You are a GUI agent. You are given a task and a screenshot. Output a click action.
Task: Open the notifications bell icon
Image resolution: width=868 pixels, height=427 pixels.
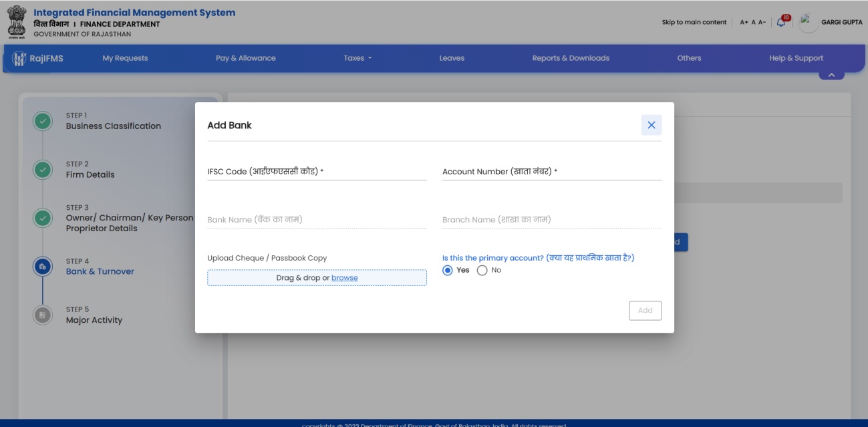[x=781, y=22]
